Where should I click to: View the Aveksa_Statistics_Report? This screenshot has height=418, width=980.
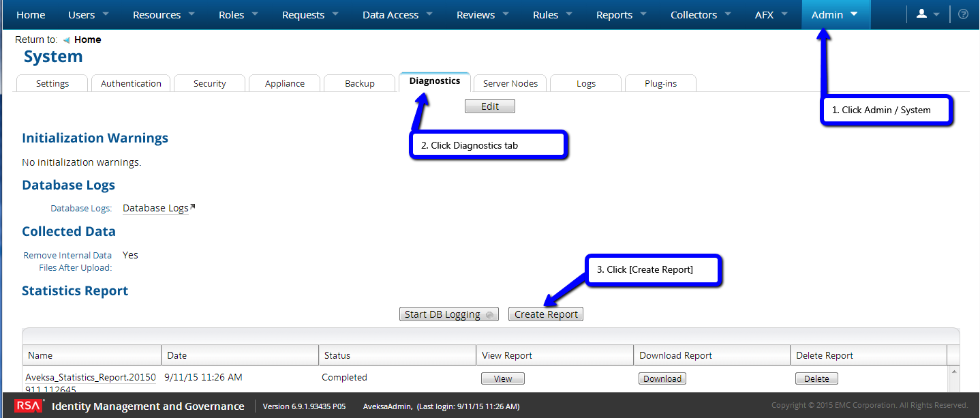coord(502,378)
